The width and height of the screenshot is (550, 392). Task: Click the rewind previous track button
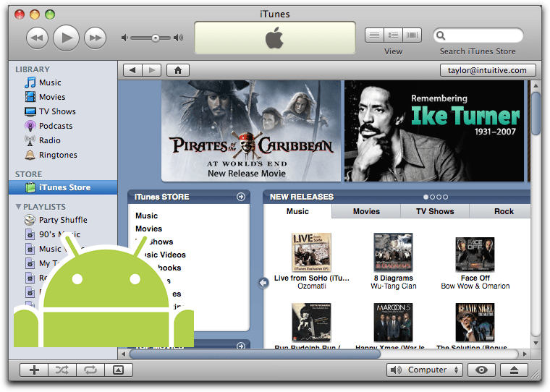37,38
